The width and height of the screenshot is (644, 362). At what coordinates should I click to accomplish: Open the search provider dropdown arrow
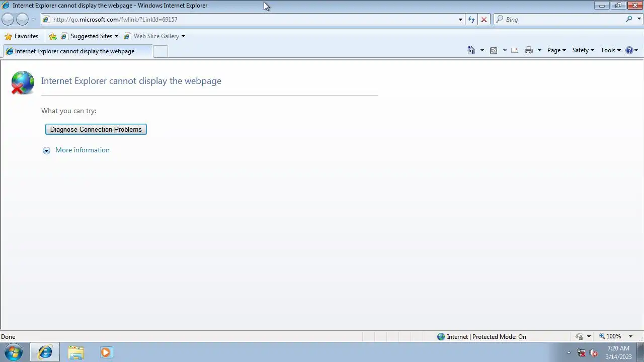[x=639, y=19]
